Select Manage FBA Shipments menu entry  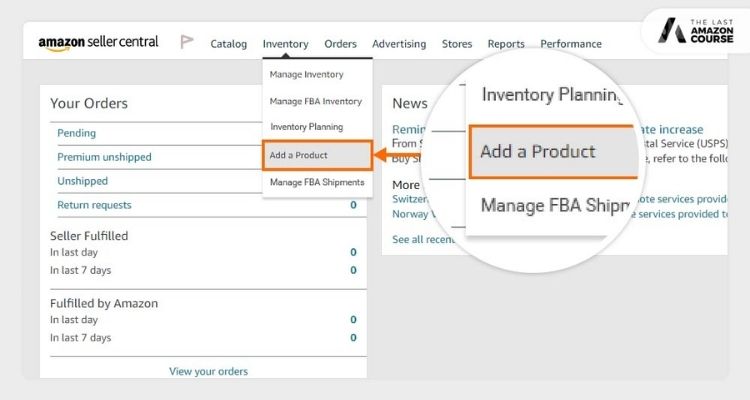[316, 183]
